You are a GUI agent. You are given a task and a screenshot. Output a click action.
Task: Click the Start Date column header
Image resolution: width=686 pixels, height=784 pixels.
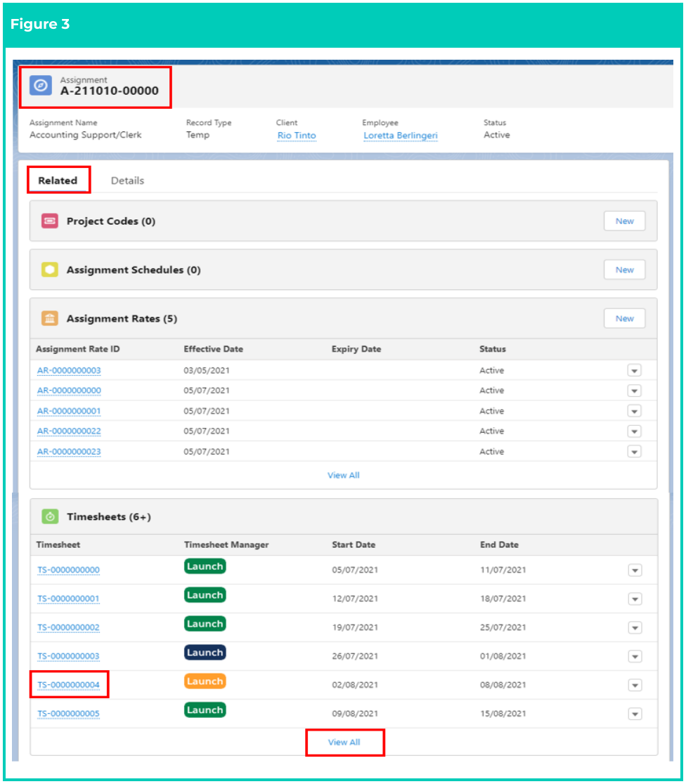[354, 544]
